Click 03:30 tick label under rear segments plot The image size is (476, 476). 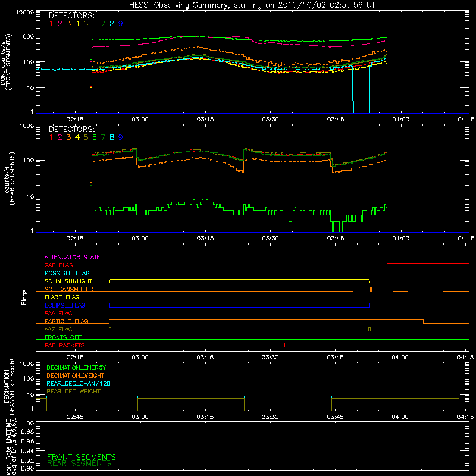coord(270,239)
